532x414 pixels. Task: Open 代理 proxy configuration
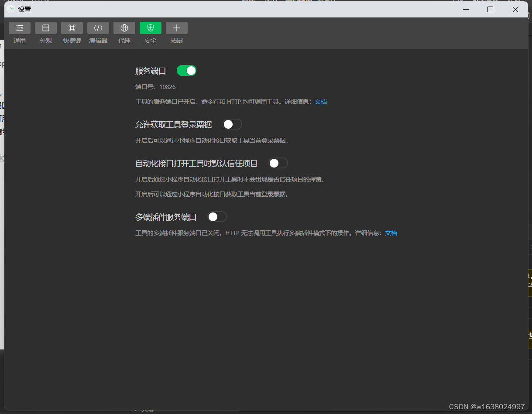point(124,27)
